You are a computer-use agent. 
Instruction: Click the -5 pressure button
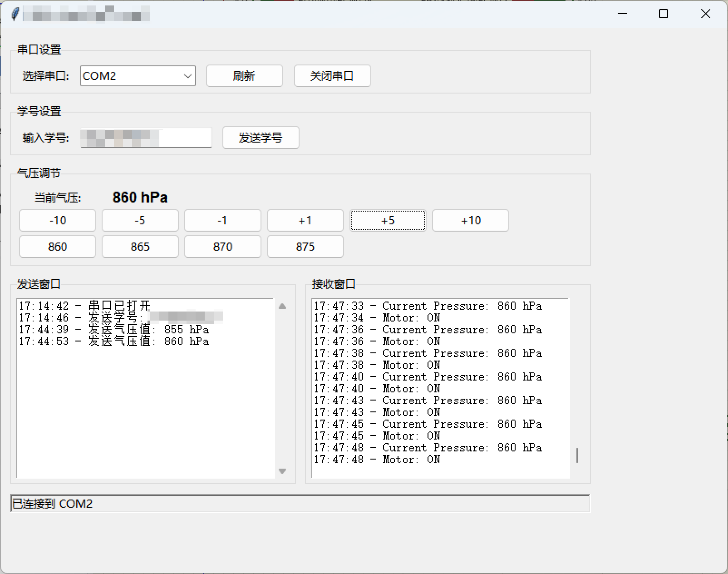140,221
